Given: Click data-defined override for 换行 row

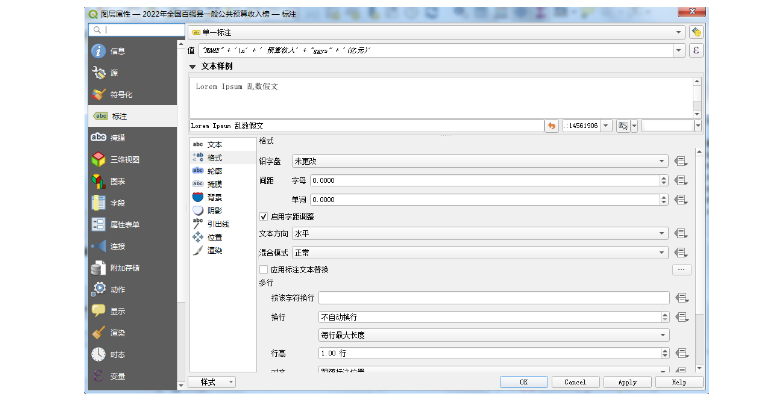Looking at the screenshot, I should pyautogui.click(x=682, y=317).
